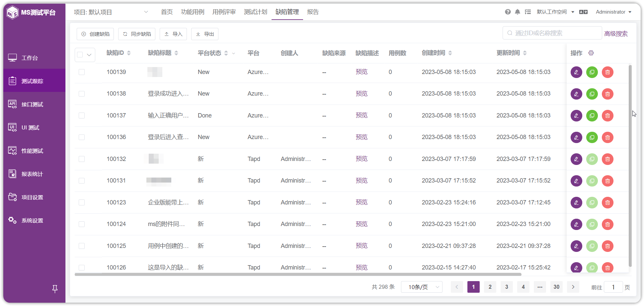
Task: Open the 10条/页 page size dropdown
Action: coord(422,287)
